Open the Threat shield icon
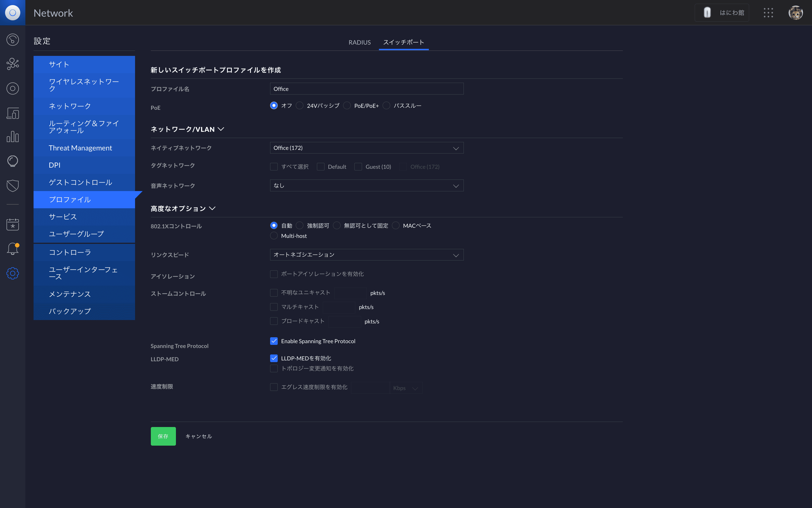This screenshot has width=812, height=508. click(x=12, y=185)
